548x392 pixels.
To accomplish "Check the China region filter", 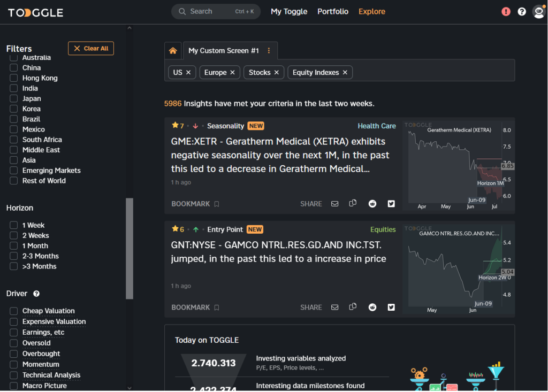I will (13, 68).
